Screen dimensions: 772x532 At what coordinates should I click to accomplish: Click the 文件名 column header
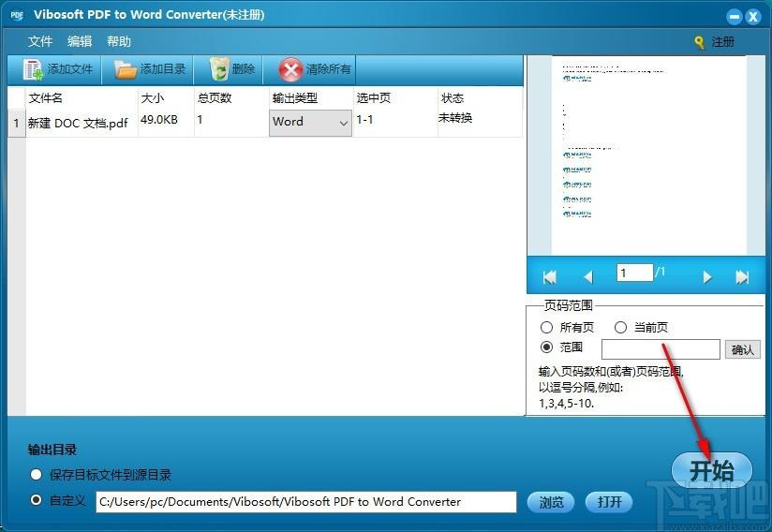[45, 98]
